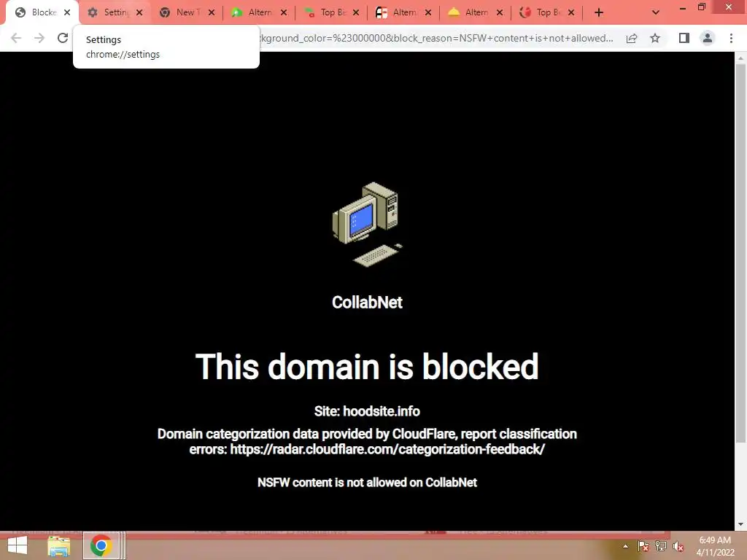Open the Windows Start button
747x560 pixels.
18,545
